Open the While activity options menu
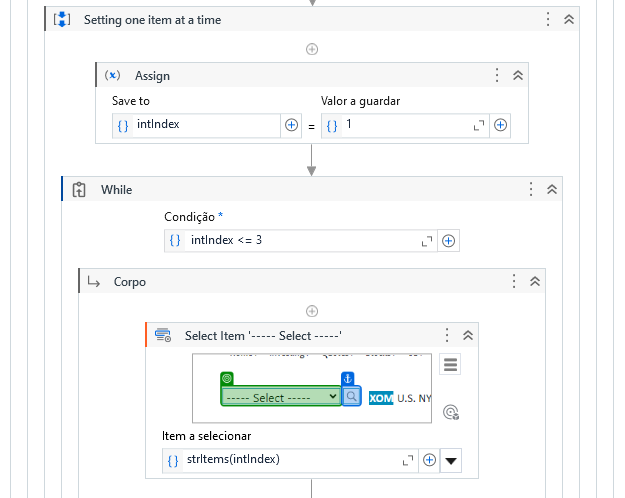Viewport: 625px width, 498px height. click(x=531, y=189)
